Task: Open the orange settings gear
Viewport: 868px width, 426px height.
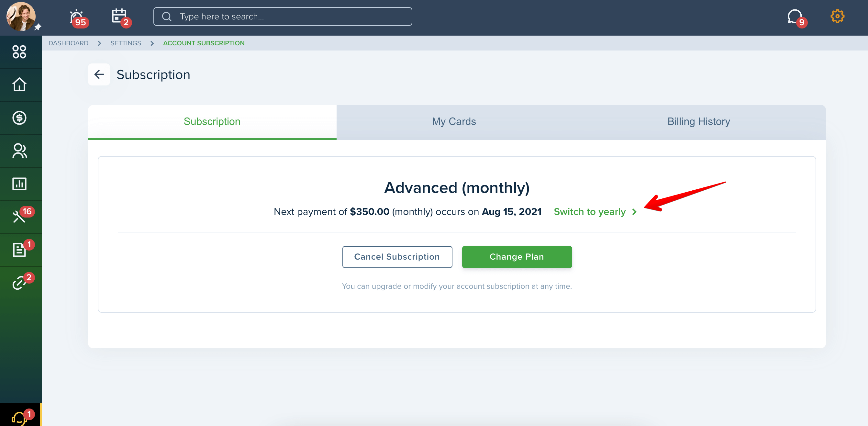Action: coord(837,16)
